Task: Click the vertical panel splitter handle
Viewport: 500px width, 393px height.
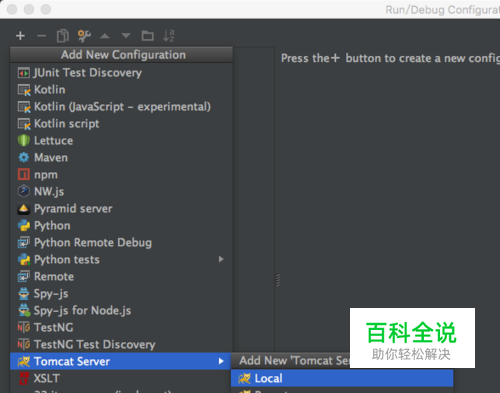Action: (278, 280)
